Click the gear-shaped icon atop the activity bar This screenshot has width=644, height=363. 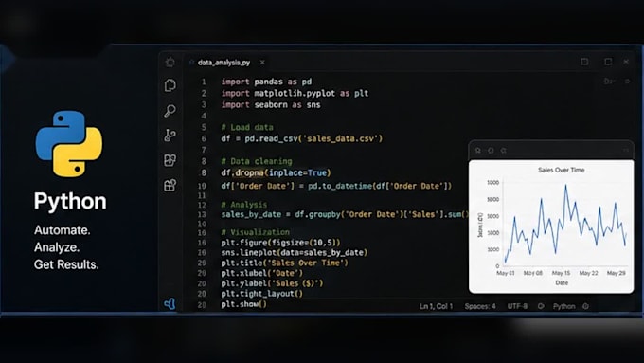coord(170,62)
